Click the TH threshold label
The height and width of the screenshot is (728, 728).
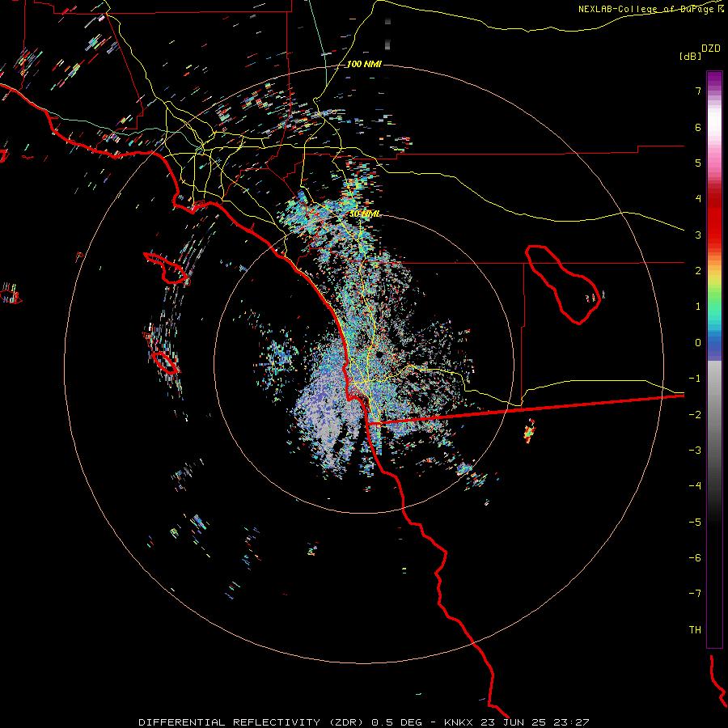[695, 629]
